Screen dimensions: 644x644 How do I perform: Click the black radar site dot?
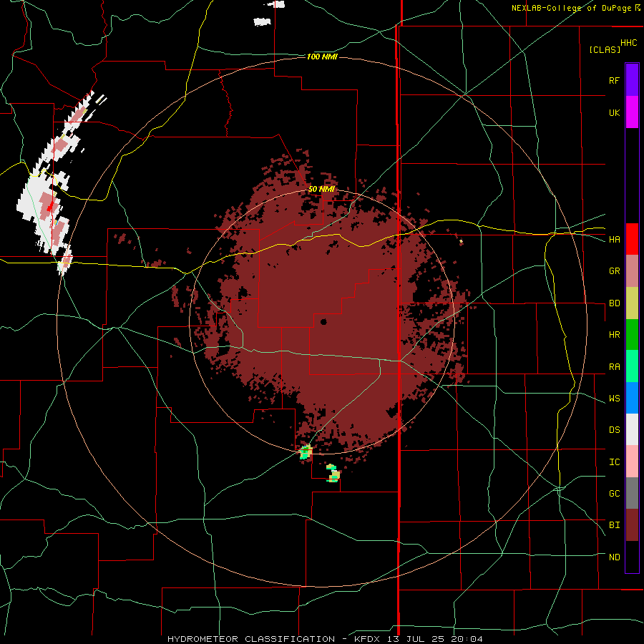(x=323, y=321)
